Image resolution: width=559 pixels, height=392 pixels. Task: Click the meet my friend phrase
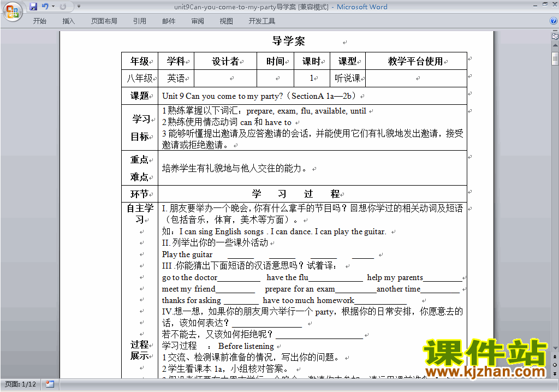click(x=188, y=289)
